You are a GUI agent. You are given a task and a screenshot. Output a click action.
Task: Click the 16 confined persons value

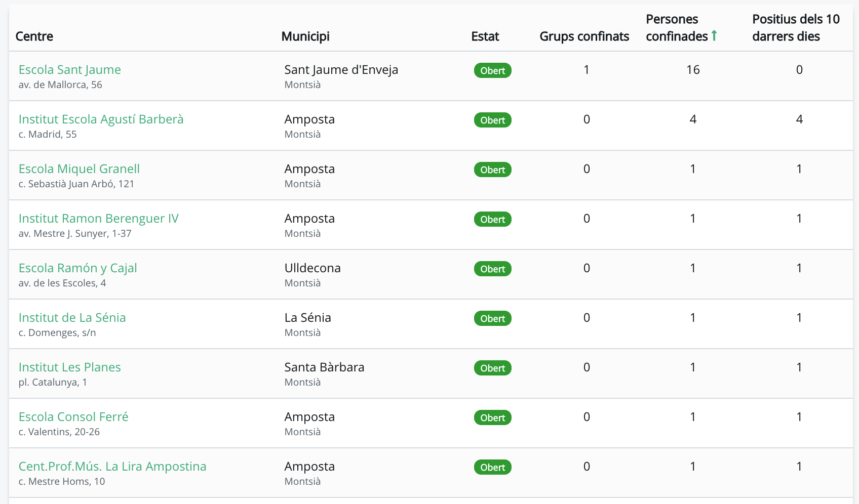click(x=693, y=70)
